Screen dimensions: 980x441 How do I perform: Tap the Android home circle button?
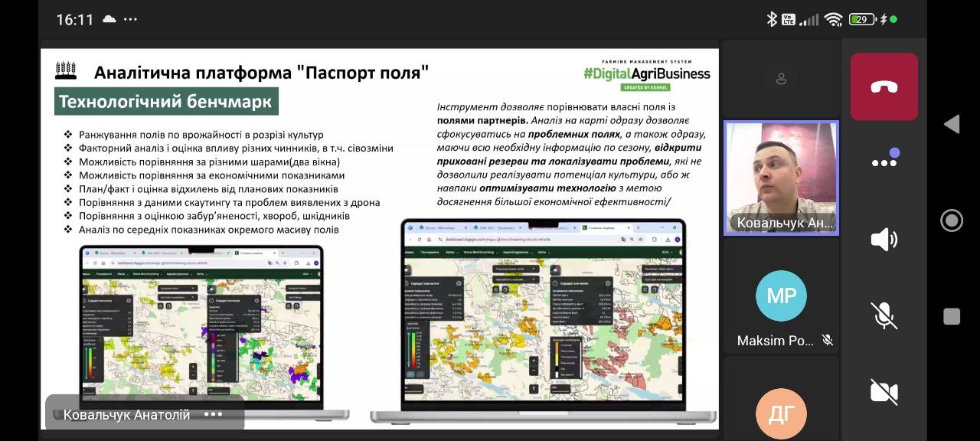(x=951, y=220)
